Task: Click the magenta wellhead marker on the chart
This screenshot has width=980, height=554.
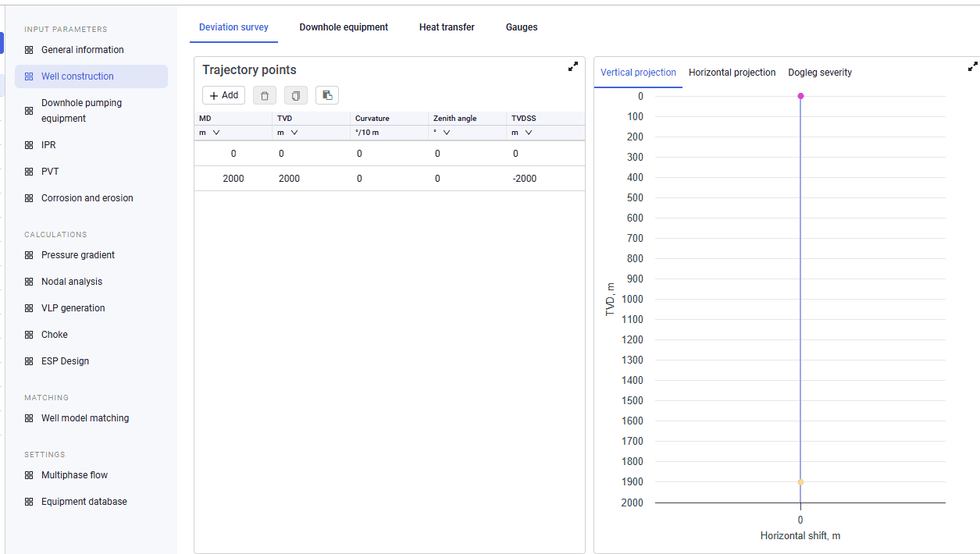Action: tap(800, 96)
